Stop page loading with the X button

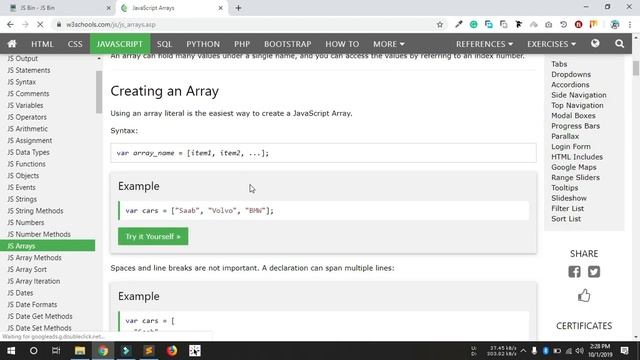(40, 24)
